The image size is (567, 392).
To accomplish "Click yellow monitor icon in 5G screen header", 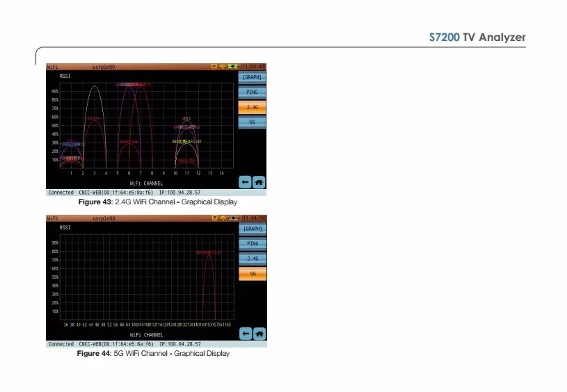I will tap(215, 218).
